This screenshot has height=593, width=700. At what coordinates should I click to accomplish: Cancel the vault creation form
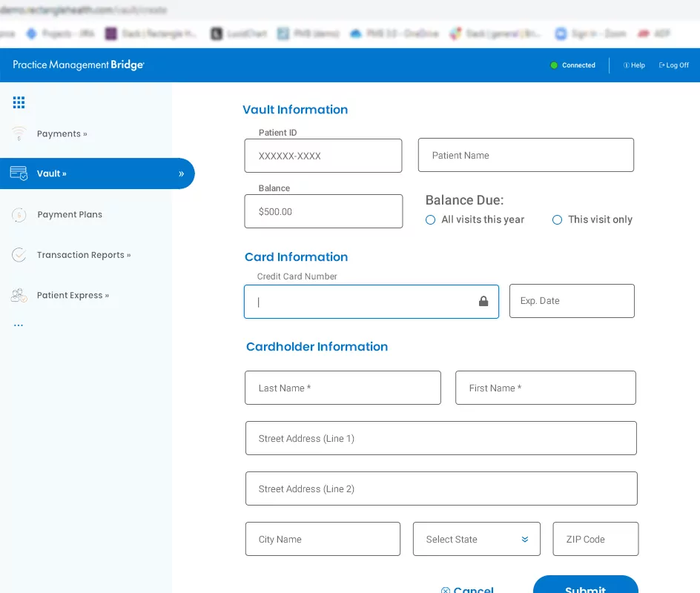click(468, 589)
